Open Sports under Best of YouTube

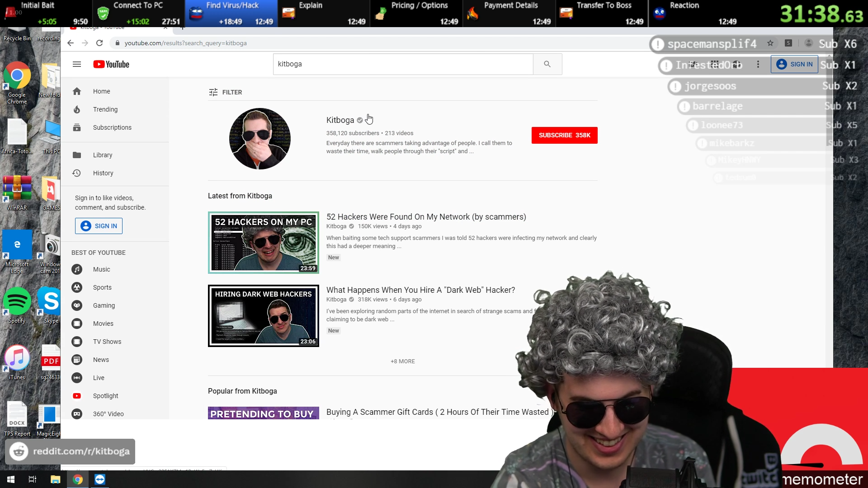point(115,287)
